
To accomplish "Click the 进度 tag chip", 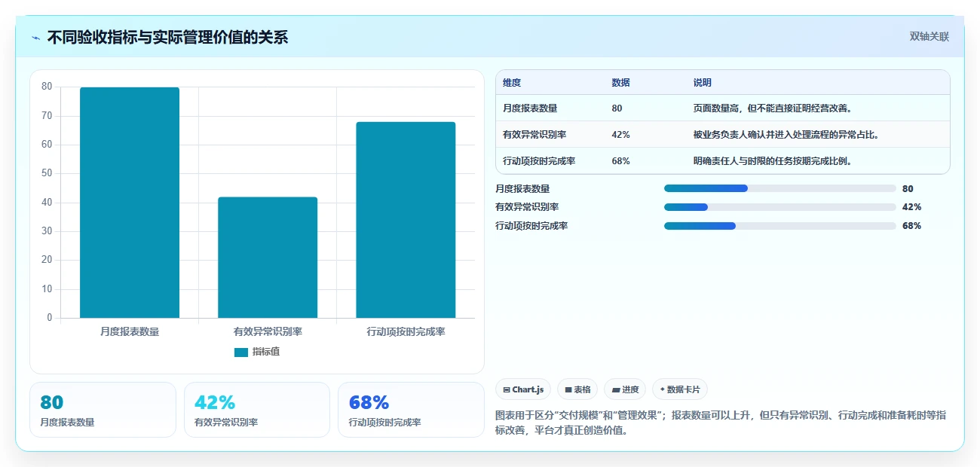I will 625,389.
